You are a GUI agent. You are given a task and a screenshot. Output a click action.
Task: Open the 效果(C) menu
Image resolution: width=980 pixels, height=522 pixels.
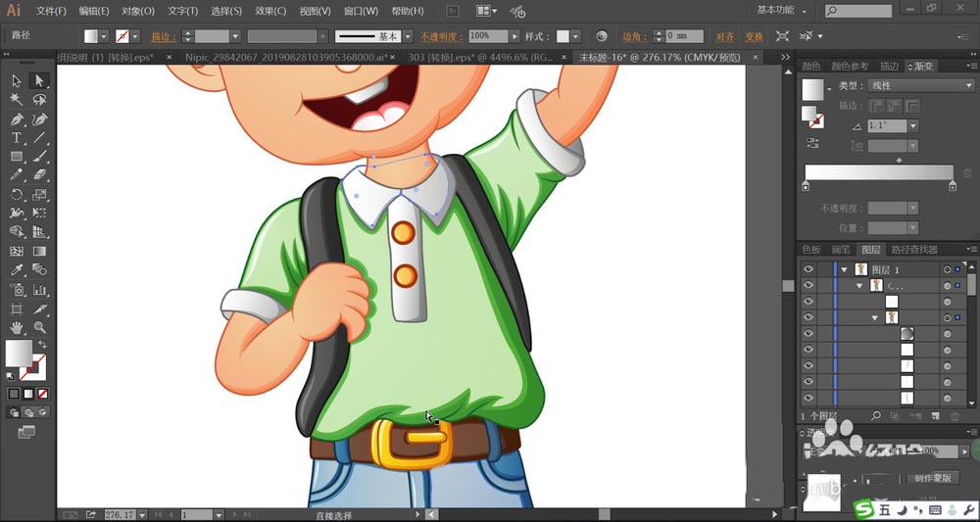(270, 11)
